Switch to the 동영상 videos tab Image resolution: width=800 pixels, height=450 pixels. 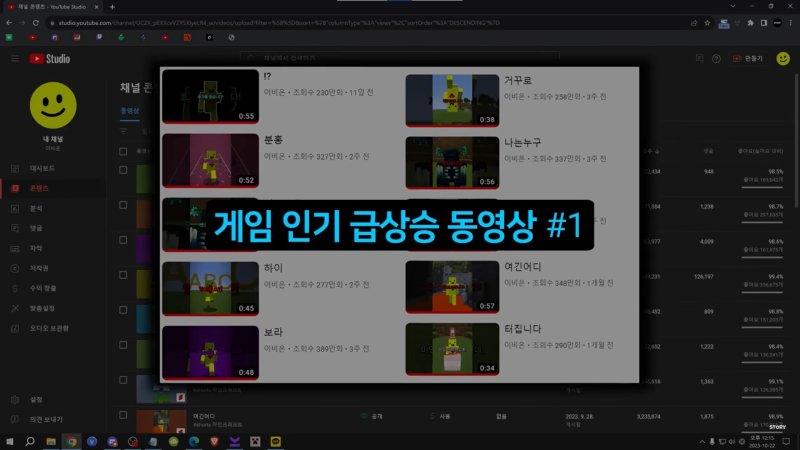pos(131,110)
